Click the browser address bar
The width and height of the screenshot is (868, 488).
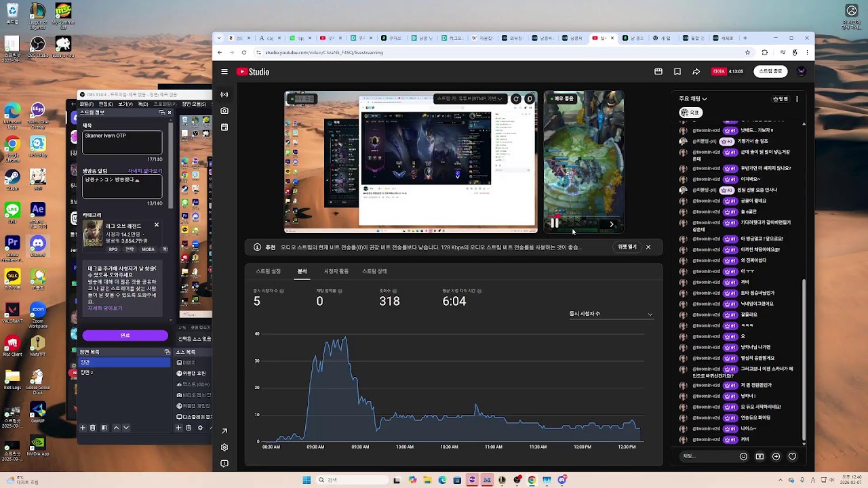click(500, 52)
